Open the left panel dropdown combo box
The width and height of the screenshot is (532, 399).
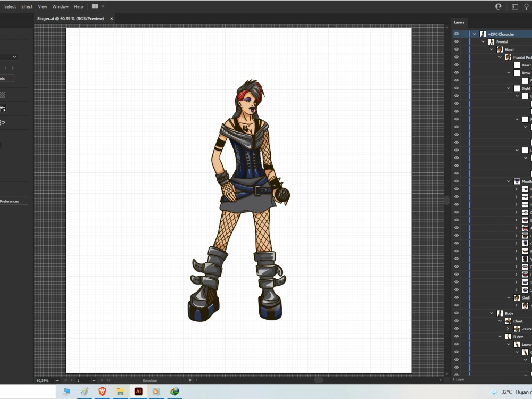coord(9,57)
